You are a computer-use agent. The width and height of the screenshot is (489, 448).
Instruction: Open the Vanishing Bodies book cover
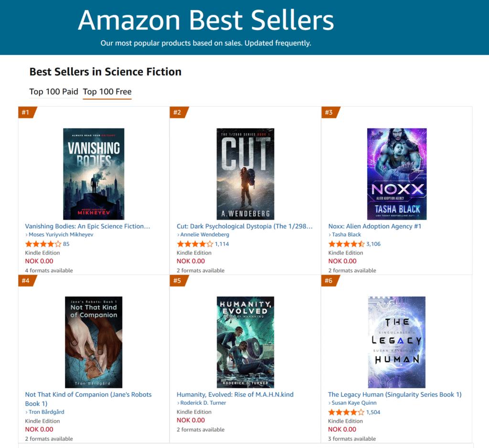tap(94, 174)
